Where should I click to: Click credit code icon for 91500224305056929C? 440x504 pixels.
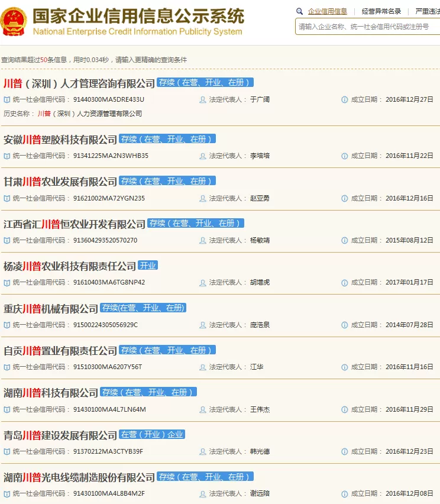click(x=7, y=325)
